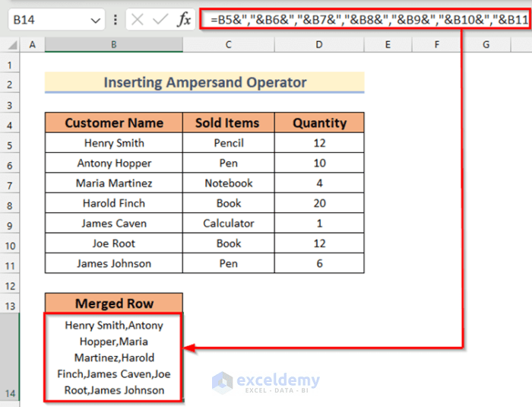This screenshot has width=532, height=407.
Task: Select the Book cell in Joe Root row
Action: [228, 243]
